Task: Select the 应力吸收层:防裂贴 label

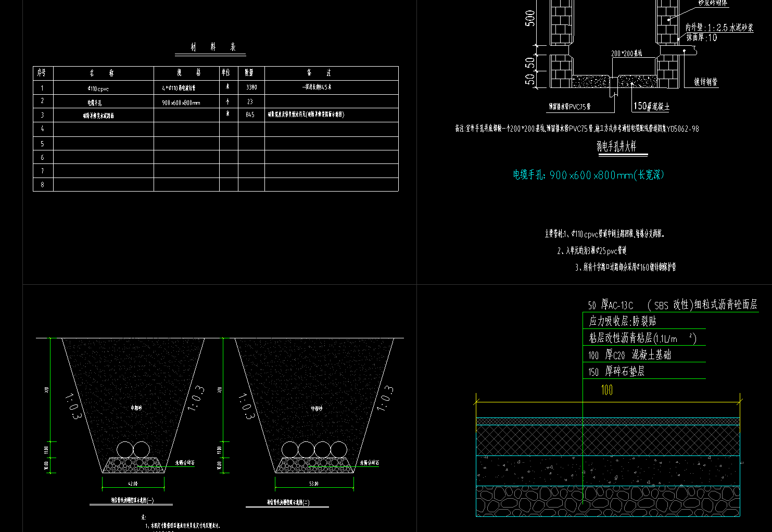Action: 622,321
